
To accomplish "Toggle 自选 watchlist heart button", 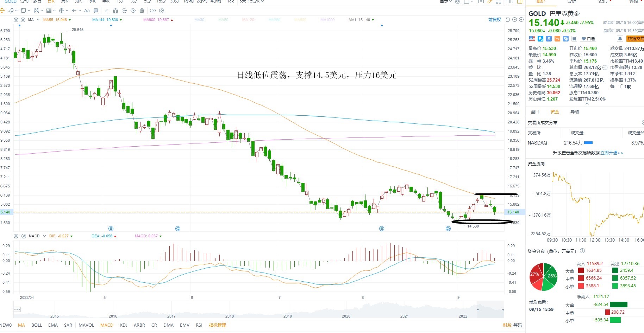I will (x=588, y=39).
